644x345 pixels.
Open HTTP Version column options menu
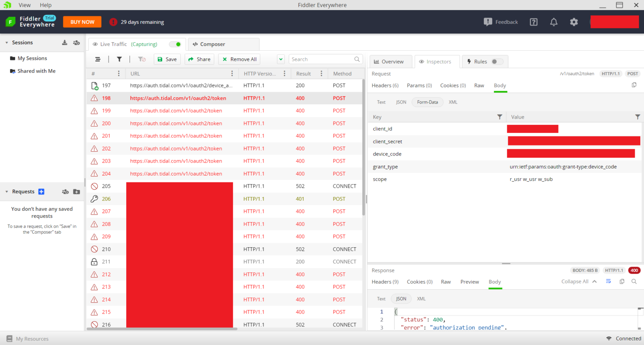284,73
